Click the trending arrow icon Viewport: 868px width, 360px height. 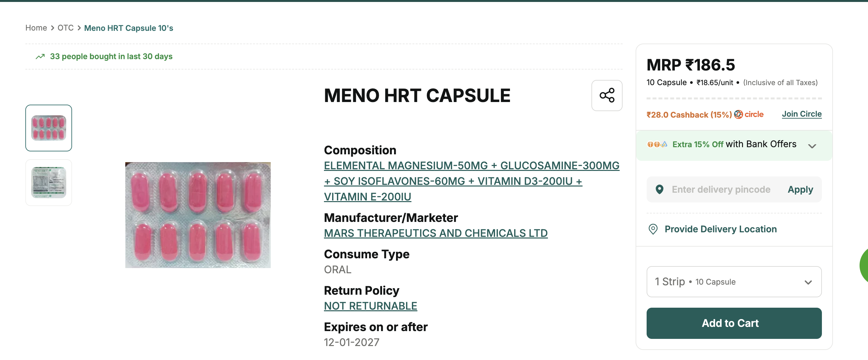[x=40, y=57]
